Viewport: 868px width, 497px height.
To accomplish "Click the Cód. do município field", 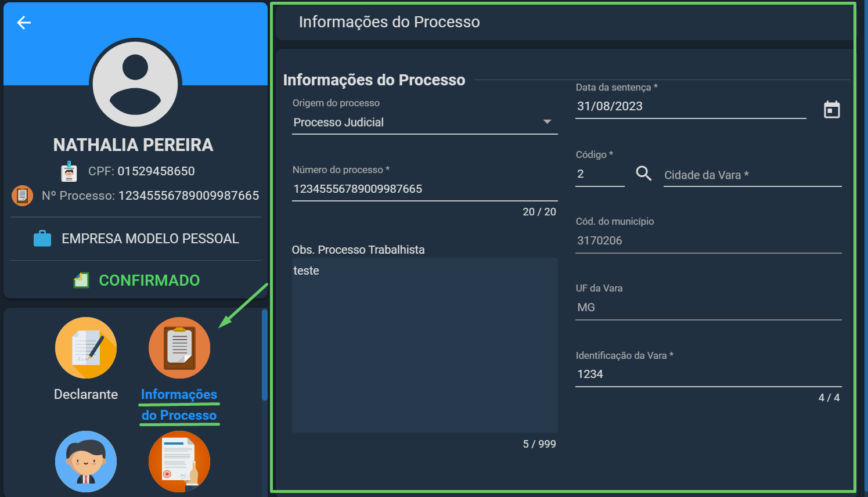I will [x=708, y=241].
